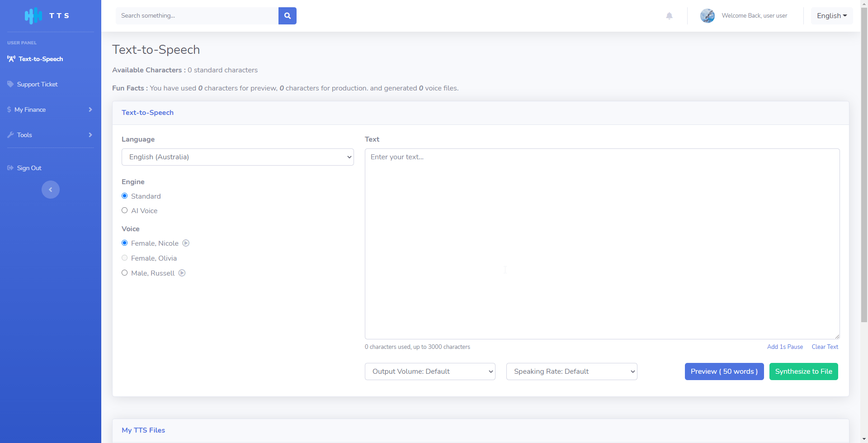Click the Sign Out icon

click(x=10, y=167)
